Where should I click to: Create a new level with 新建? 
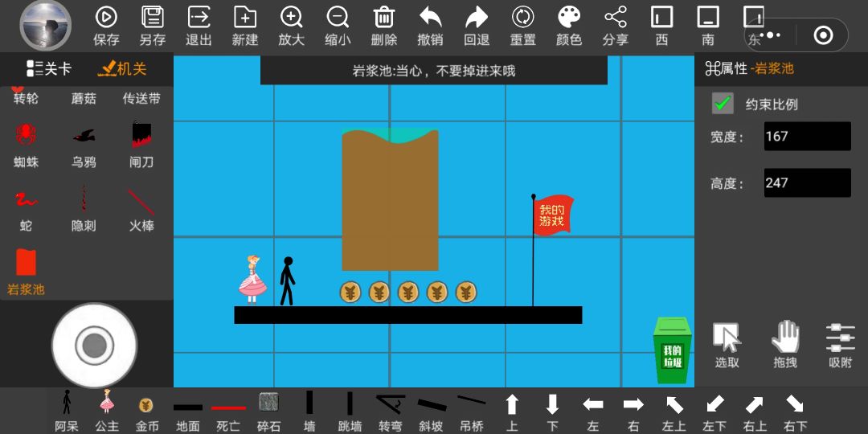pyautogui.click(x=245, y=17)
